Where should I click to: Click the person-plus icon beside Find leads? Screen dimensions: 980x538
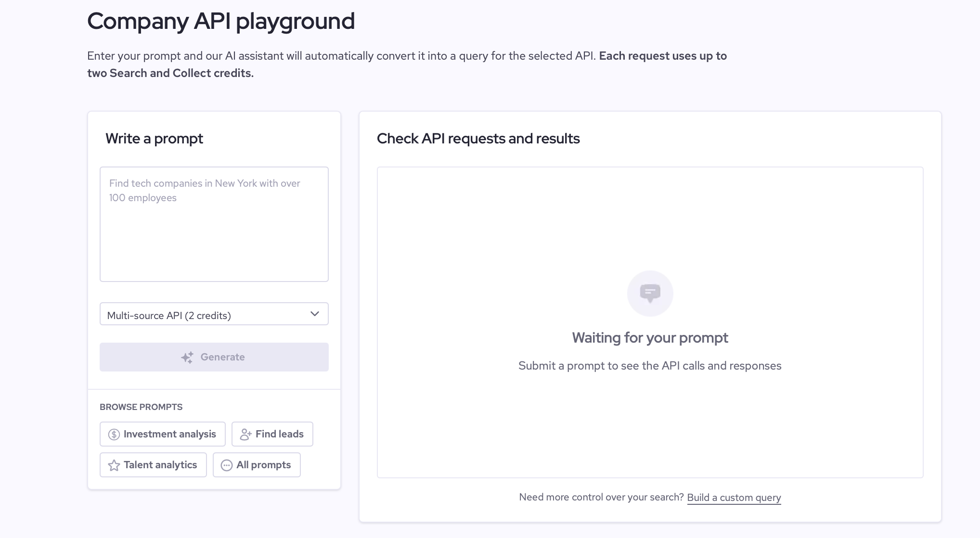point(245,435)
